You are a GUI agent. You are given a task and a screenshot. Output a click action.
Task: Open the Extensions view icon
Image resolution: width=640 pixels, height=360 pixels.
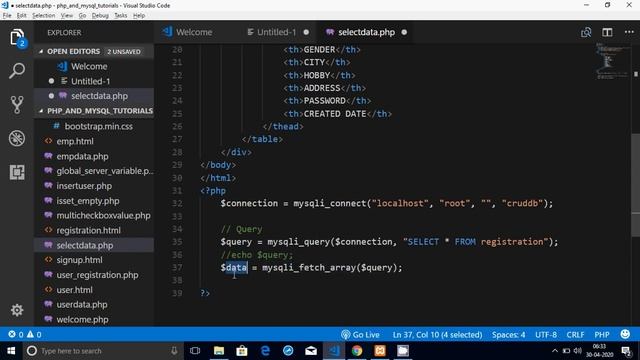(17, 172)
